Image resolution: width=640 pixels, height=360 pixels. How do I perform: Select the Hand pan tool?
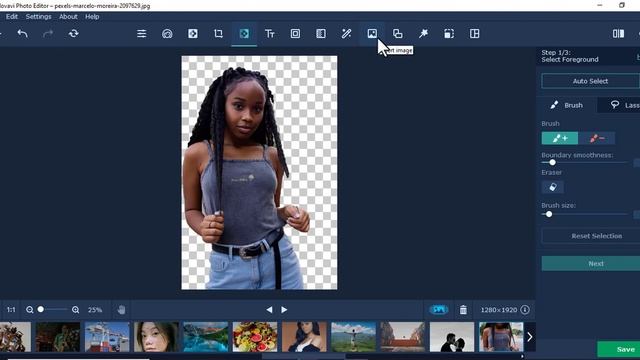[121, 310]
